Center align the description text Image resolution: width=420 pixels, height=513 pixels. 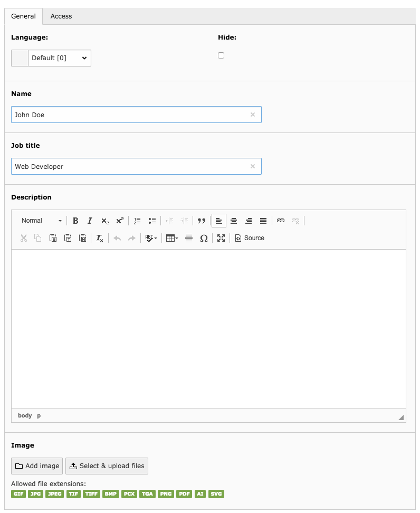tap(234, 221)
